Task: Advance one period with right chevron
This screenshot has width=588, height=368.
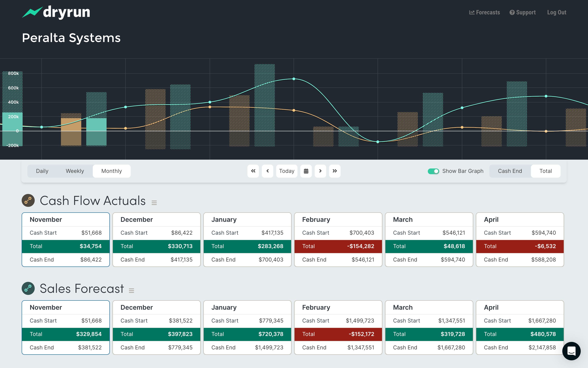Action: 320,171
